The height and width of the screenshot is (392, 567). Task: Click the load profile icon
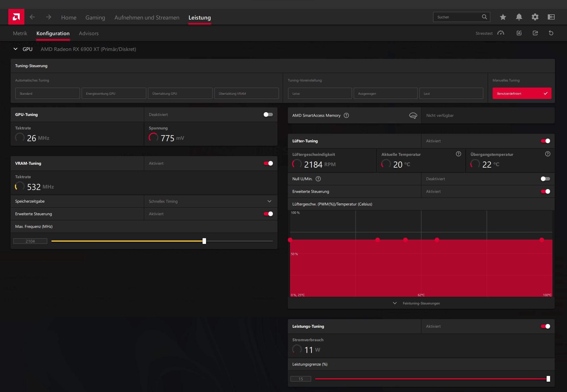(519, 33)
